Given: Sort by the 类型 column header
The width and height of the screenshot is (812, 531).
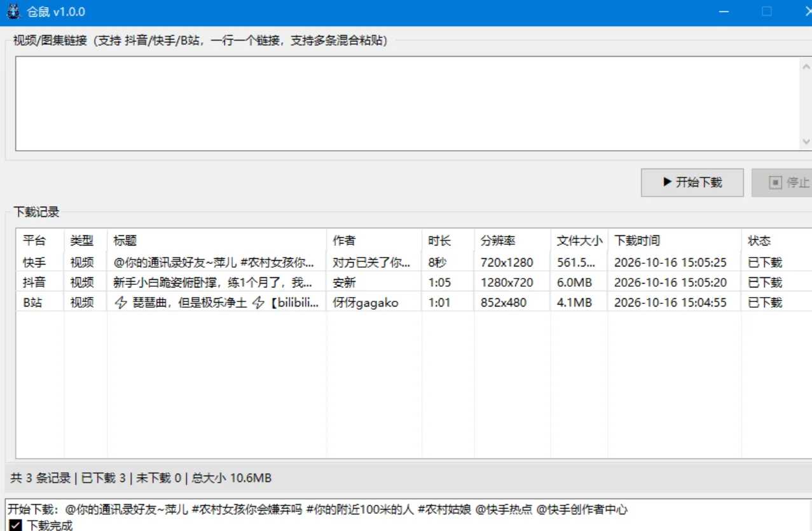Looking at the screenshot, I should [85, 240].
